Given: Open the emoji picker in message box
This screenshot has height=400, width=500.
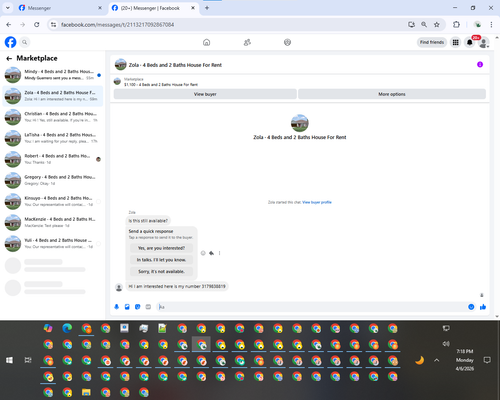Looking at the screenshot, I should [471, 307].
